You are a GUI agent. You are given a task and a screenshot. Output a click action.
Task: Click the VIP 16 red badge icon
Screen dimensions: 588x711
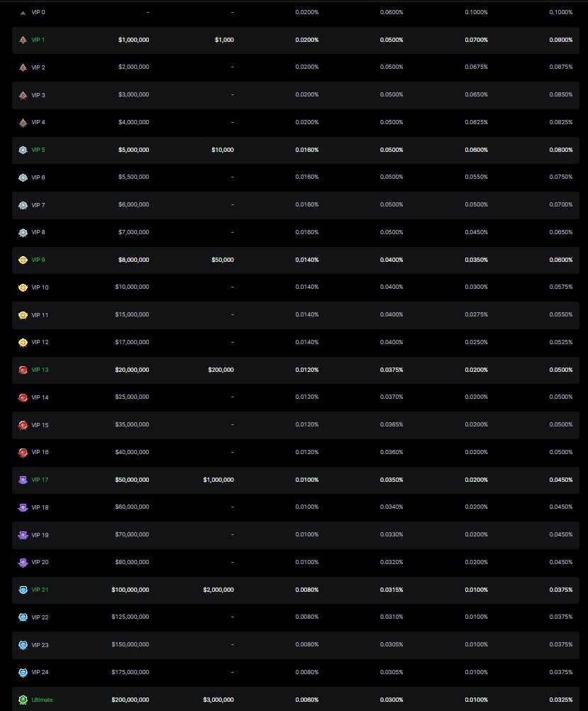(x=23, y=453)
